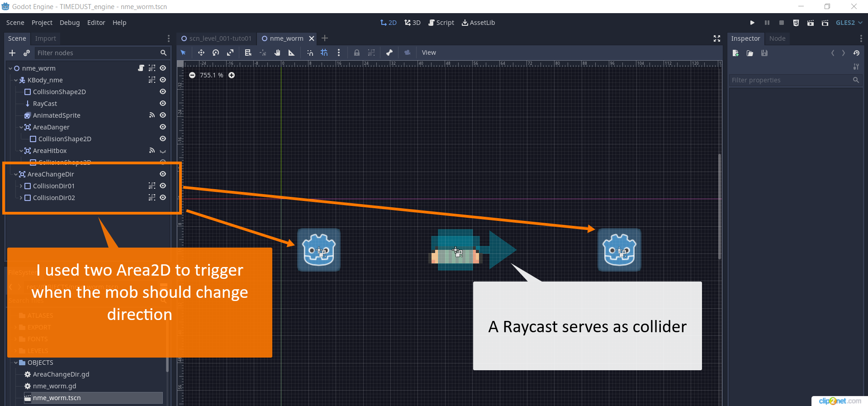Toggle smart snapping magnet icon
Image resolution: width=868 pixels, height=406 pixels.
(310, 53)
